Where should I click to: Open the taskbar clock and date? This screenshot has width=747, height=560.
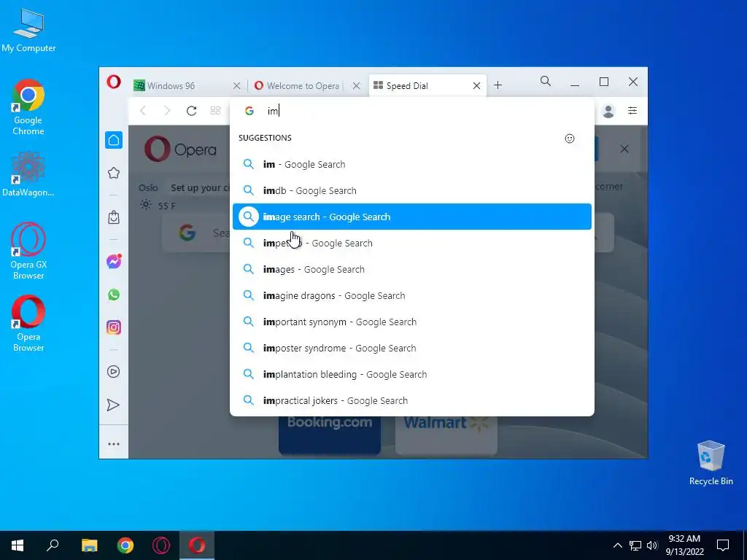coord(684,545)
